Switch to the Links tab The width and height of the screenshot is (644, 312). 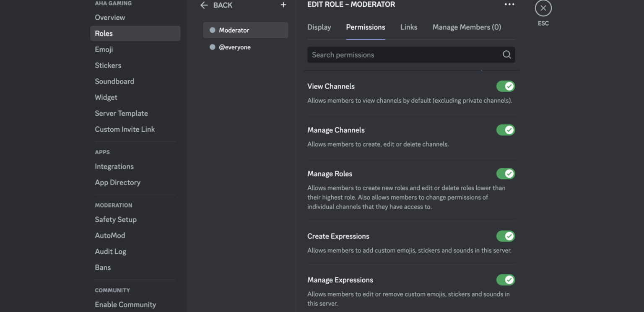pyautogui.click(x=408, y=27)
